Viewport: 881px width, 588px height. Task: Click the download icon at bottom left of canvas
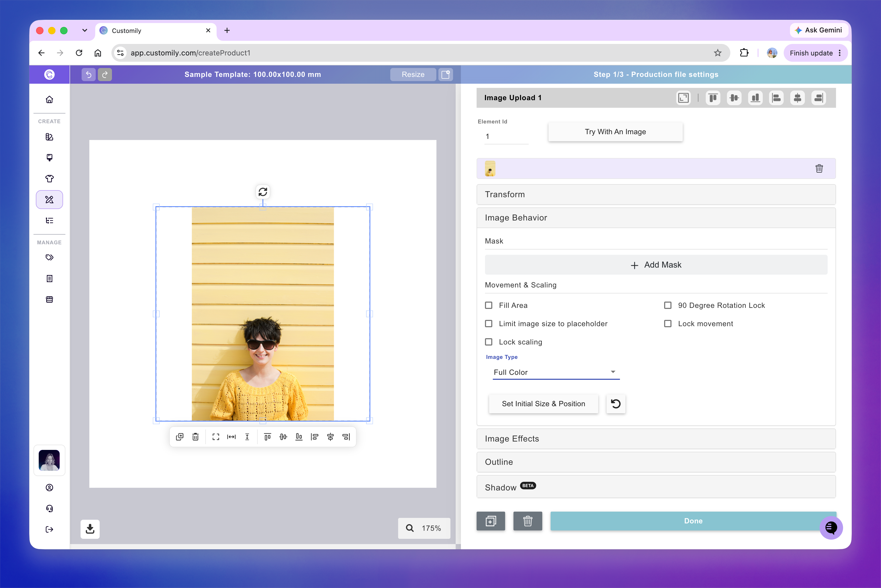(x=90, y=529)
